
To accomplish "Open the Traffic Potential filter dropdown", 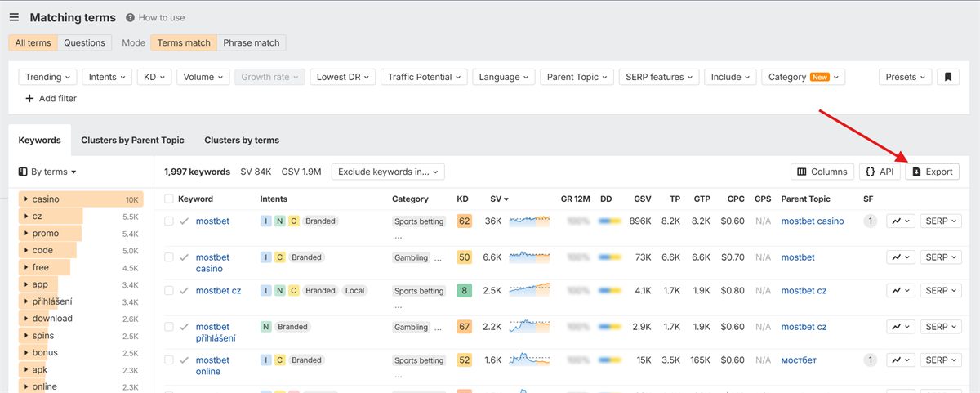I will point(423,77).
